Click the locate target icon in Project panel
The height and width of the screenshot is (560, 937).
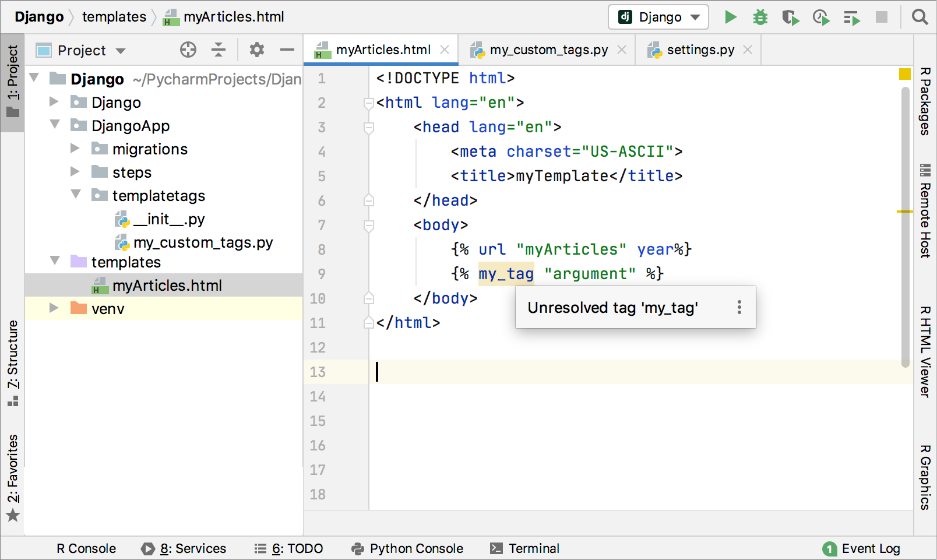[188, 50]
